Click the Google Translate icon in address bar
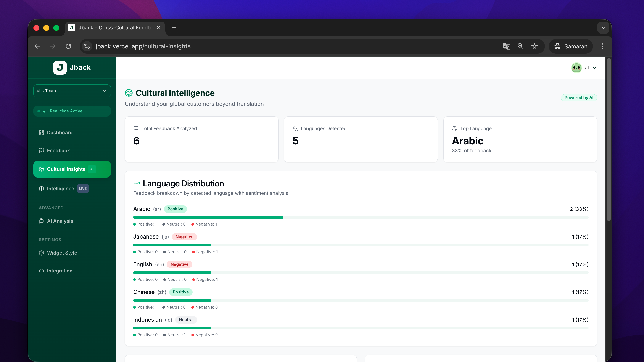The image size is (644, 362). [507, 46]
